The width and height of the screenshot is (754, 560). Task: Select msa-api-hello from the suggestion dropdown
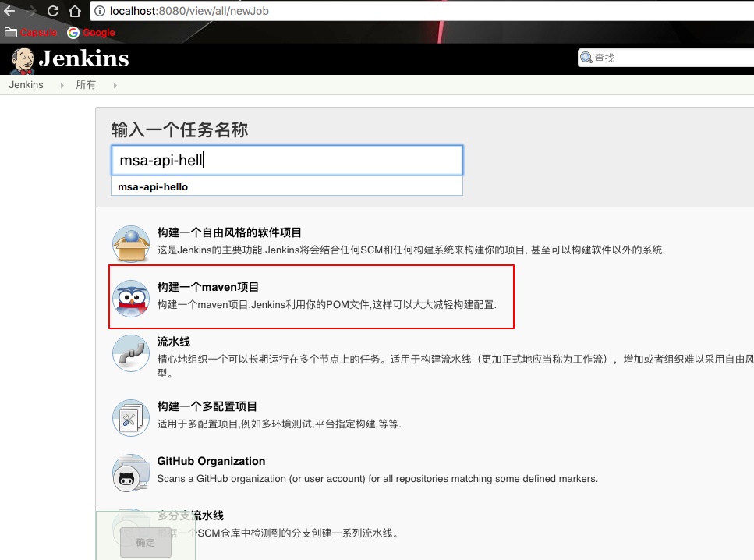click(x=289, y=186)
